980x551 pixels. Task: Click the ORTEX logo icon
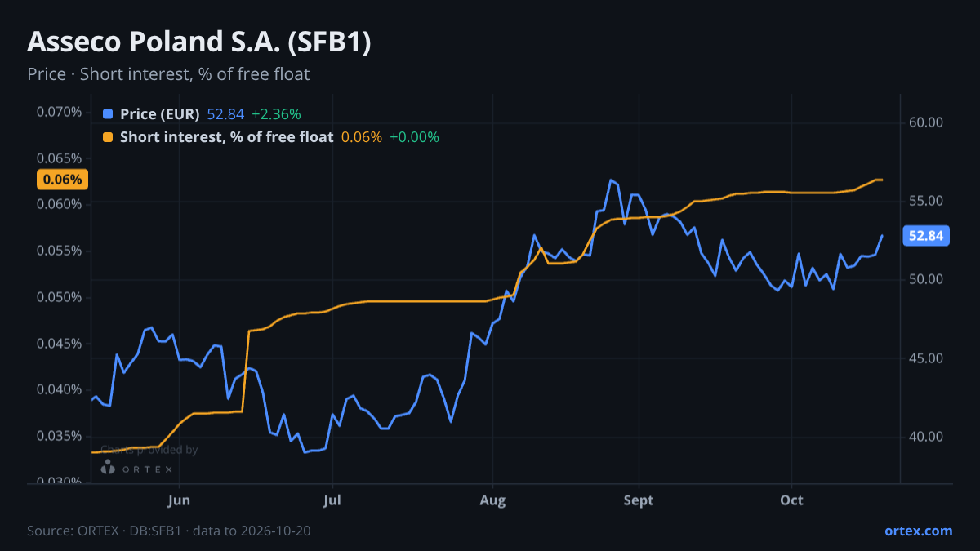click(x=108, y=468)
